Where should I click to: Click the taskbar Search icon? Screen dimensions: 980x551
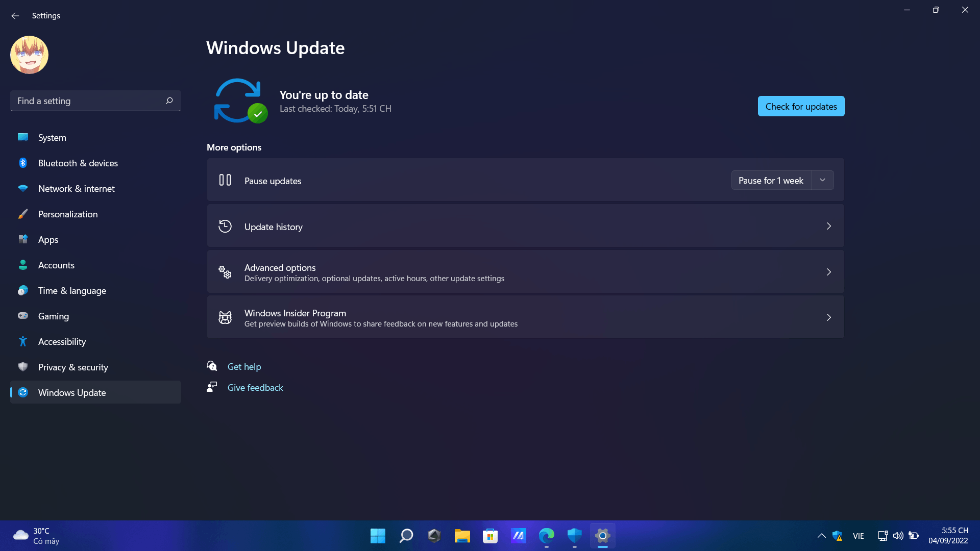pyautogui.click(x=406, y=536)
